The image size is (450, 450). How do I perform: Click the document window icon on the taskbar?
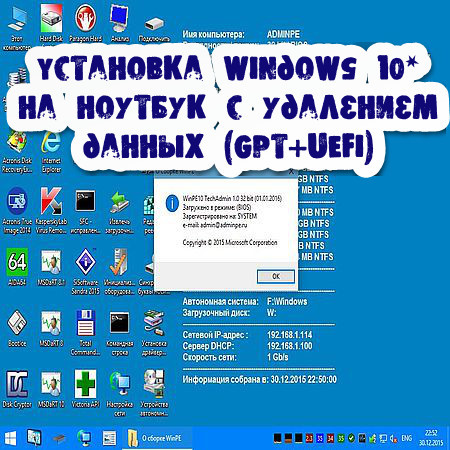tap(109, 438)
